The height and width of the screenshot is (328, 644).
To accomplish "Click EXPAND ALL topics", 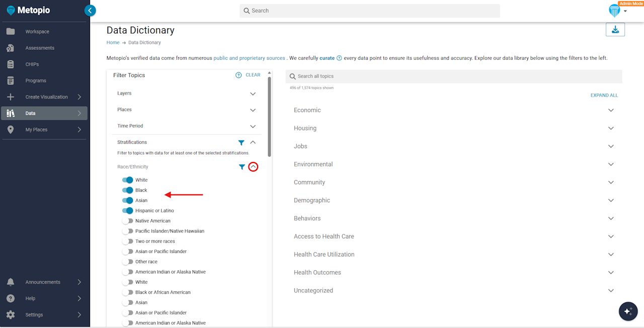I will [x=604, y=95].
